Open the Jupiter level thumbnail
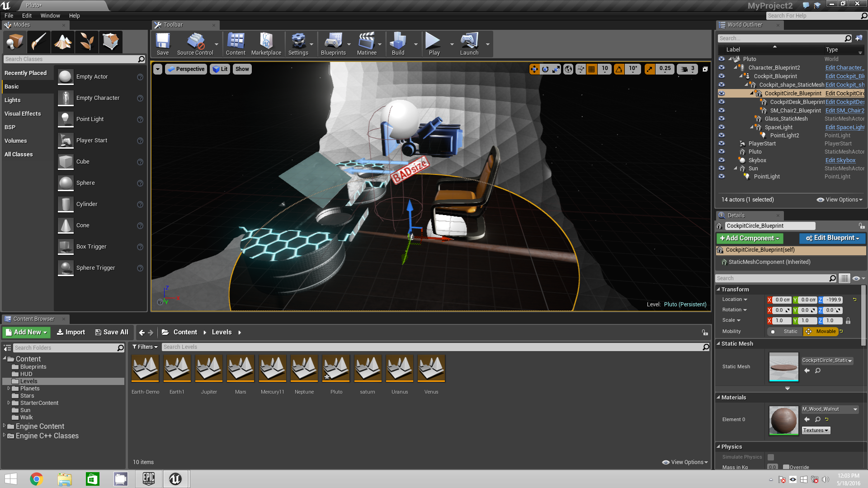868x488 pixels. [209, 369]
